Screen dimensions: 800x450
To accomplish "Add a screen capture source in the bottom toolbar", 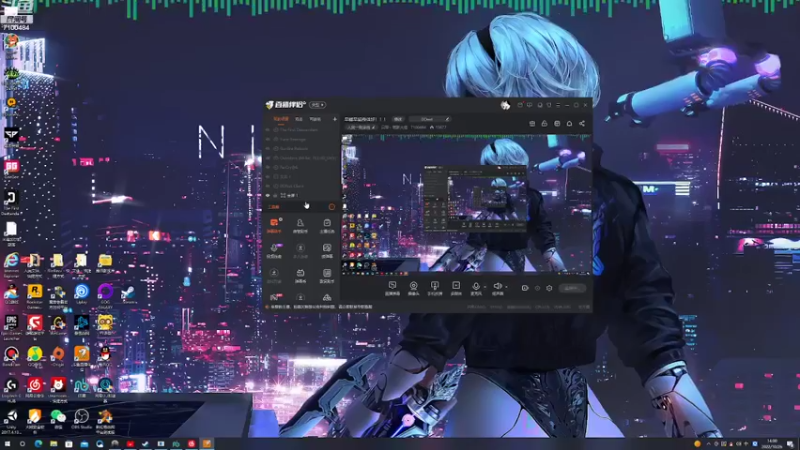I will 392,288.
